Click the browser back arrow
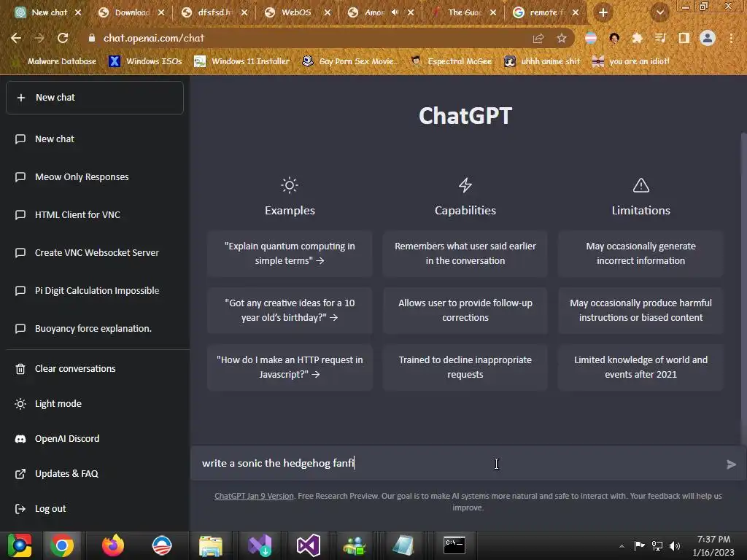747x560 pixels. tap(16, 38)
